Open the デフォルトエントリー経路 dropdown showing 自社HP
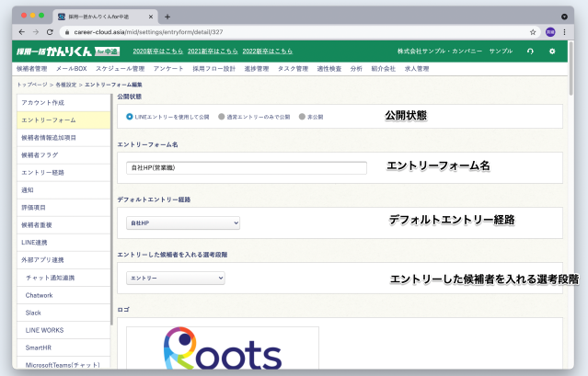The height and width of the screenshot is (376, 588). (182, 222)
